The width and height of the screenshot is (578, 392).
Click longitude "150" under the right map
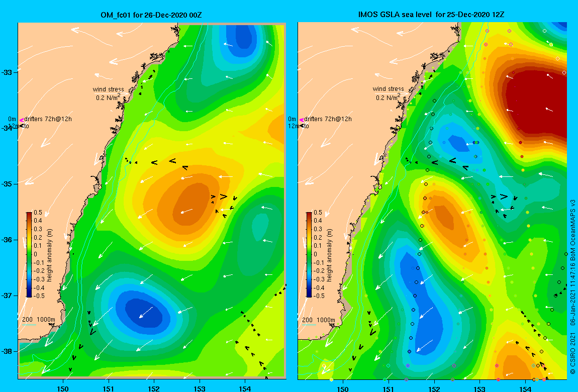click(x=343, y=388)
